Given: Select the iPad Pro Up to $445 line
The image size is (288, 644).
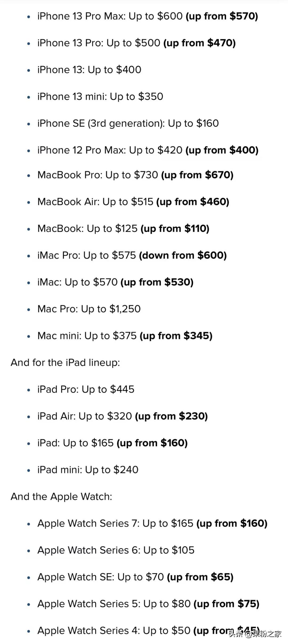Looking at the screenshot, I should pyautogui.click(x=86, y=389).
